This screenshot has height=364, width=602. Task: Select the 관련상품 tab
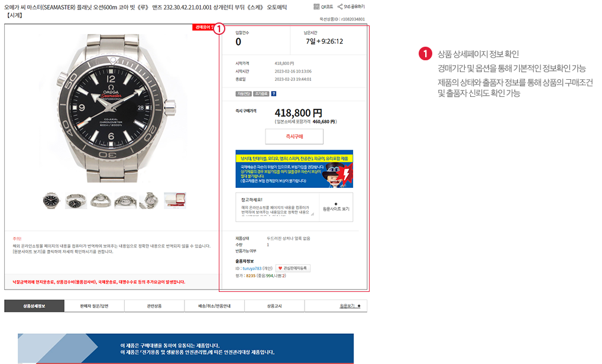click(x=154, y=306)
